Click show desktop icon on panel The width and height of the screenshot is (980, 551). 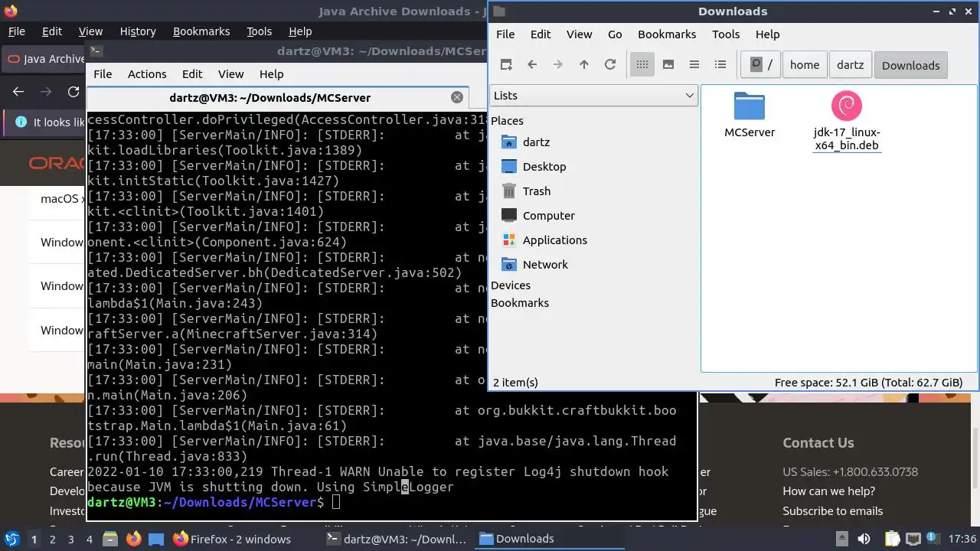click(156, 539)
